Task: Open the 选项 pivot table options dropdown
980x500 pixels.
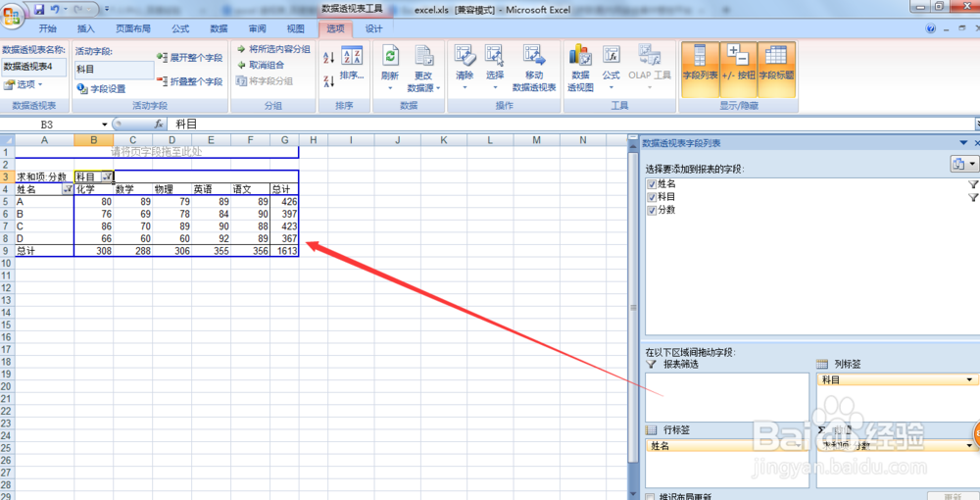Action: pos(23,84)
